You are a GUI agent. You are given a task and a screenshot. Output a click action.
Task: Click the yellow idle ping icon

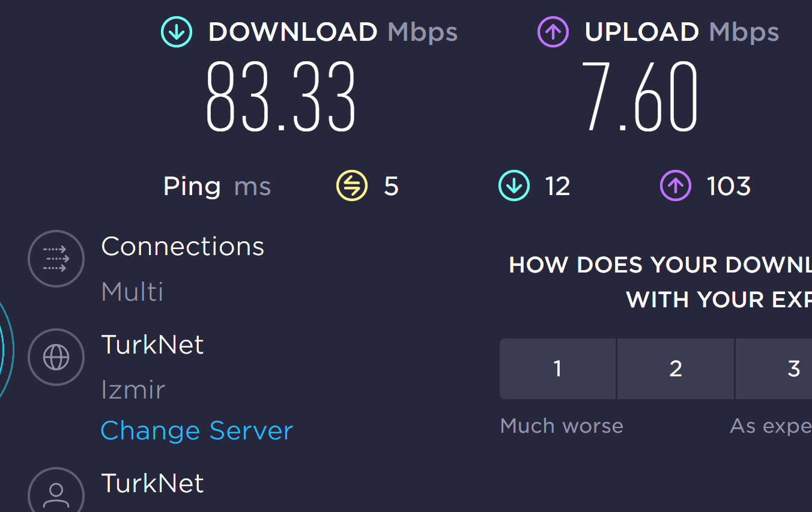[352, 185]
